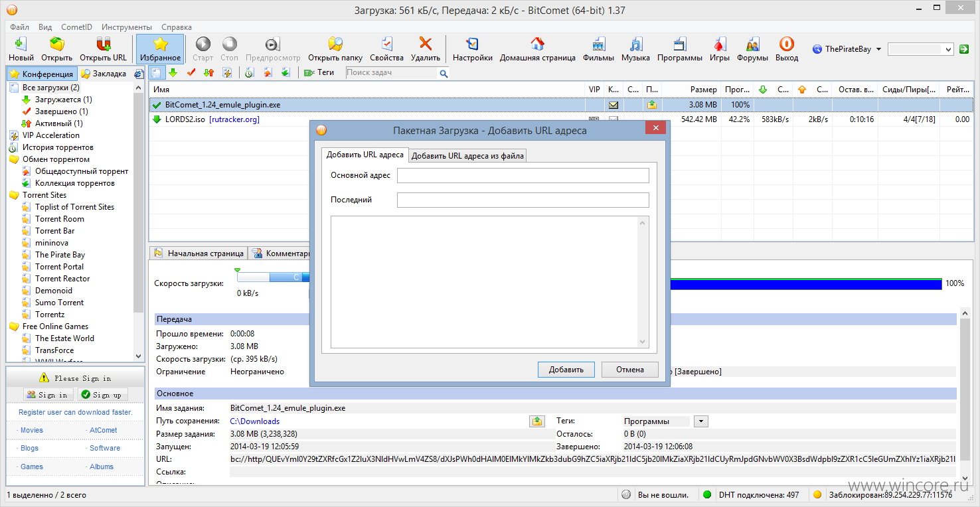Open the Начальная страница bottom tab
980x507 pixels.
coord(199,254)
